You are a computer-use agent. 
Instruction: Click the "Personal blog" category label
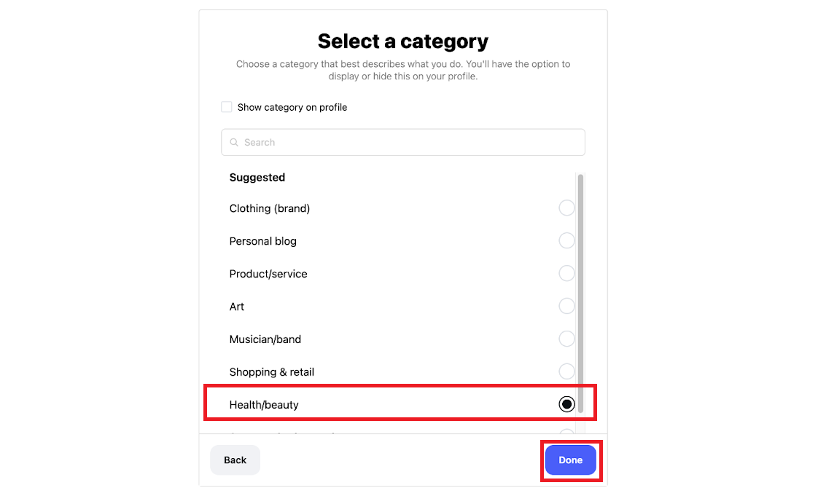click(x=262, y=241)
